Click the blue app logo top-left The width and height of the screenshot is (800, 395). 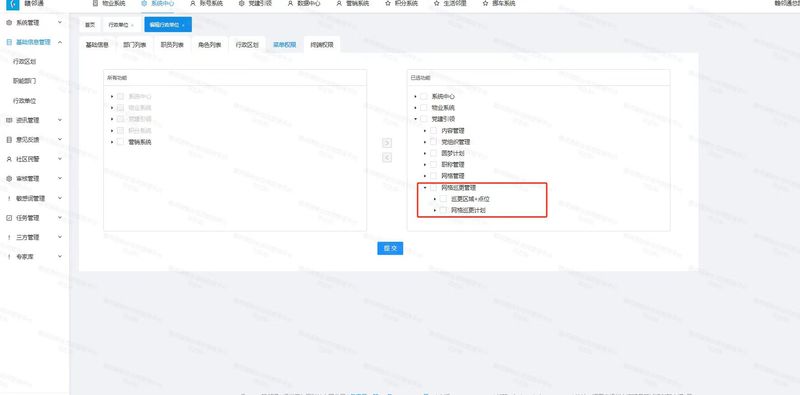pyautogui.click(x=13, y=4)
